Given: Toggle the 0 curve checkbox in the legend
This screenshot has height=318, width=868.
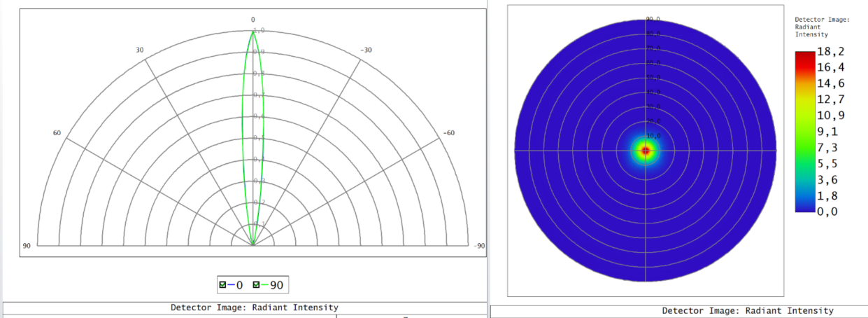Looking at the screenshot, I should [x=224, y=285].
